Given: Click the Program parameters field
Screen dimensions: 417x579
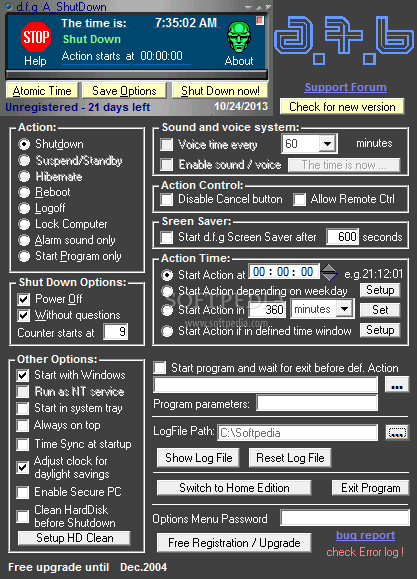Looking at the screenshot, I should 317,403.
